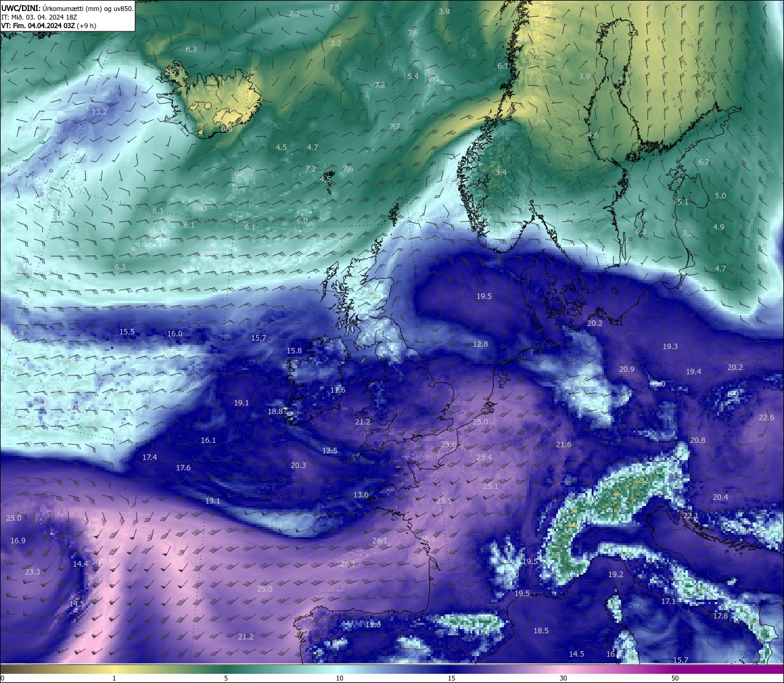Click the 3.9 value over Sweden
Viewport: 784px width, 683px height.
(x=584, y=77)
